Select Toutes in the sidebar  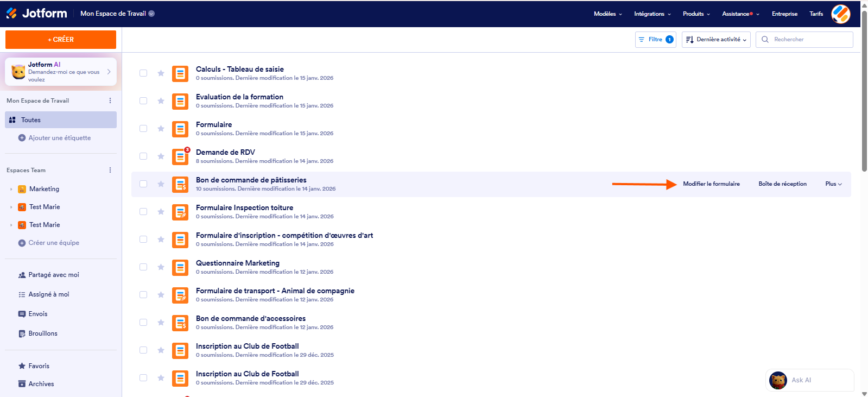click(61, 120)
